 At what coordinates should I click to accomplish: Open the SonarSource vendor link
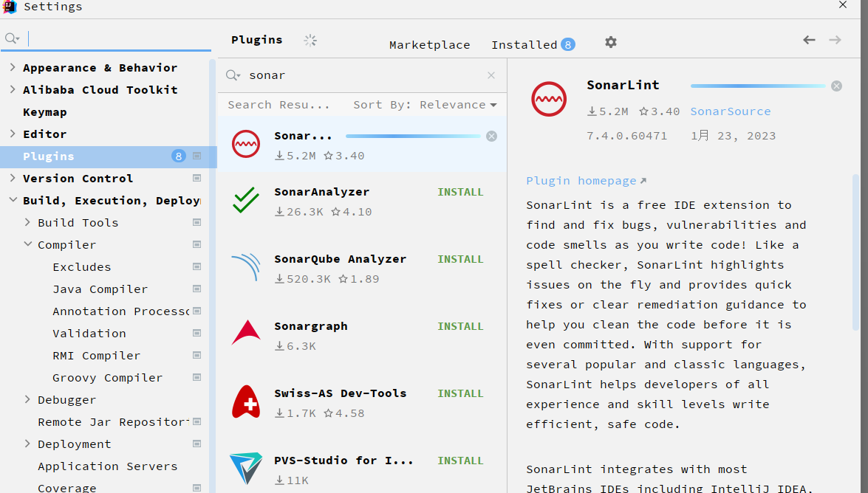730,111
